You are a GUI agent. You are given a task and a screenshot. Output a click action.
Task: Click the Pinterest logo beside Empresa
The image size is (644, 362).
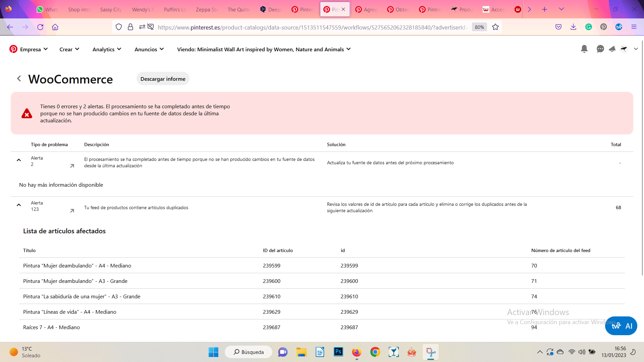[13, 49]
